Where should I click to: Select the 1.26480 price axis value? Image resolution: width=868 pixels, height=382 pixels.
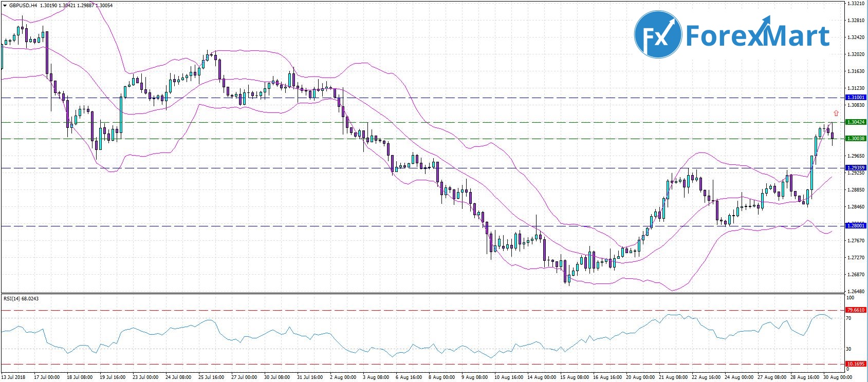[855, 292]
